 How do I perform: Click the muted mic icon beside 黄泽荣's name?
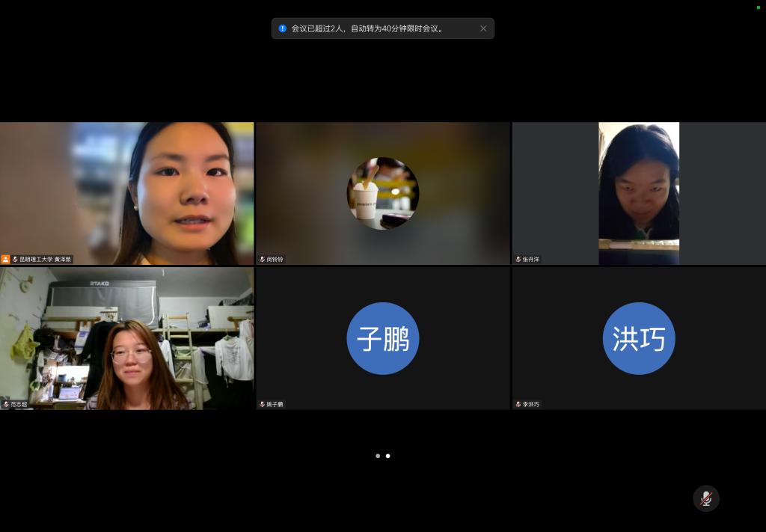pyautogui.click(x=15, y=260)
